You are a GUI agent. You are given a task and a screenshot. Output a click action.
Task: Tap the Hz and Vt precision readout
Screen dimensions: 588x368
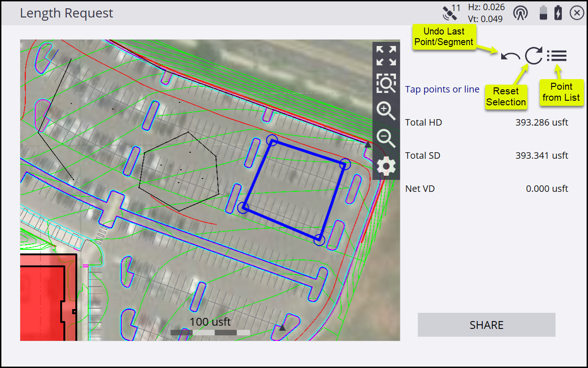point(486,13)
